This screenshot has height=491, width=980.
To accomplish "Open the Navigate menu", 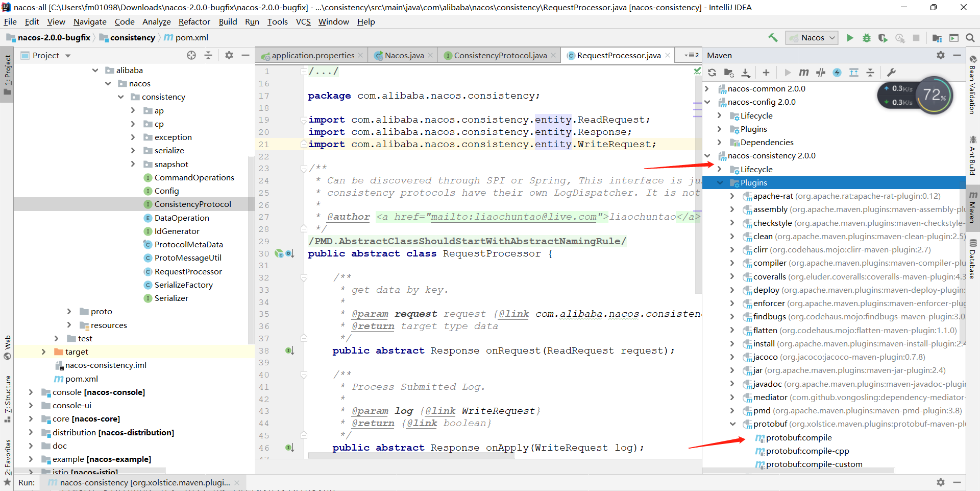I will click(x=90, y=21).
